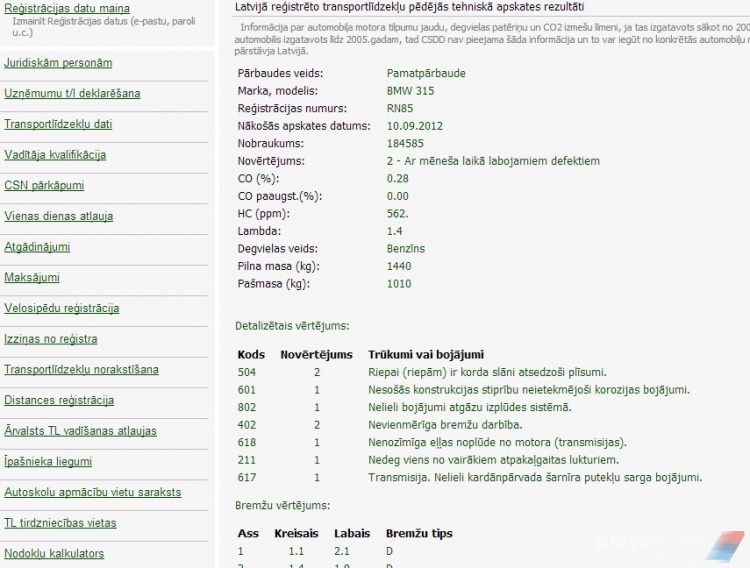Click Kods column header
Screen dimensions: 750x568
pyautogui.click(x=251, y=355)
